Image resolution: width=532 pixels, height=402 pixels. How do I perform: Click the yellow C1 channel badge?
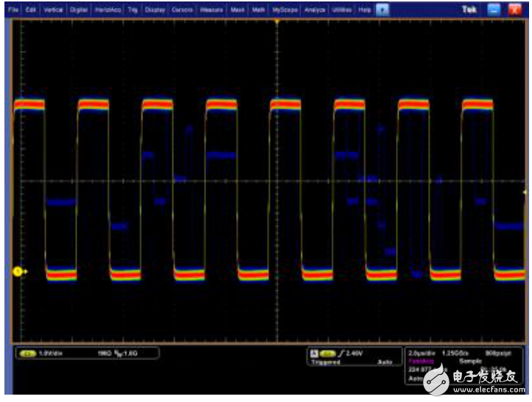(29, 354)
